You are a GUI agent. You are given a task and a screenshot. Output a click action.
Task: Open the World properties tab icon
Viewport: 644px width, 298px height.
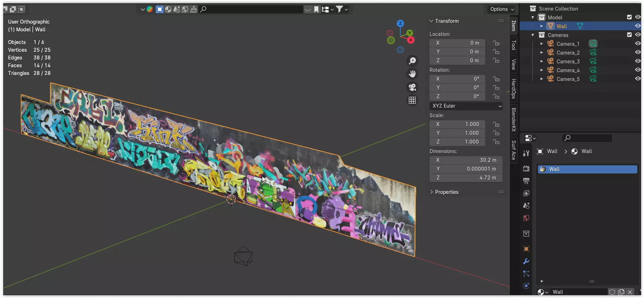click(x=526, y=218)
